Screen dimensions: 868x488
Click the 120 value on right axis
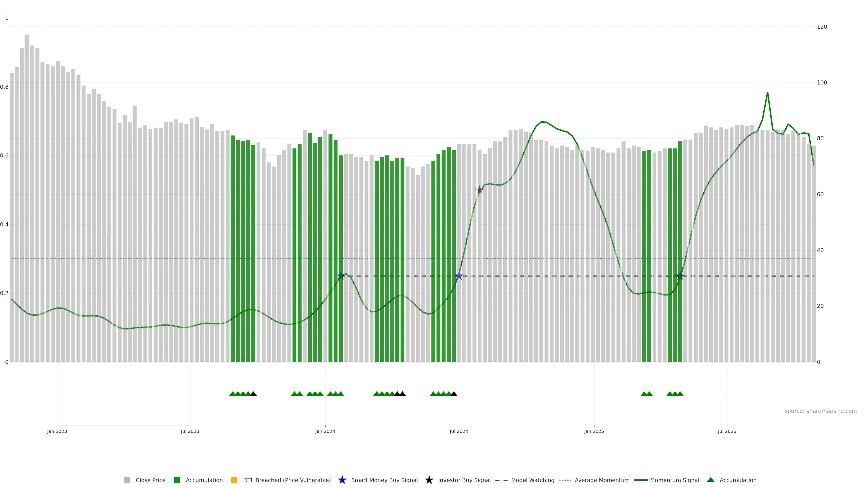click(822, 27)
